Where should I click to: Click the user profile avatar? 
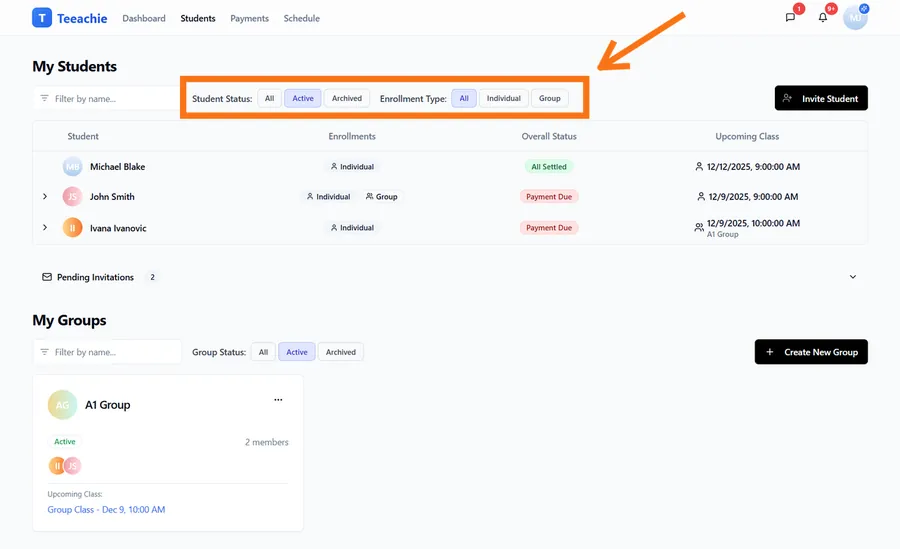[855, 18]
